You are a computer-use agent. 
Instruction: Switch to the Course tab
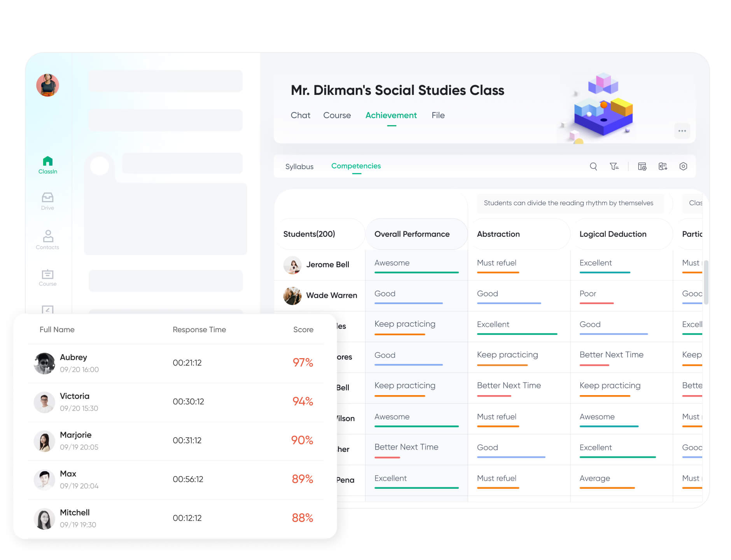pos(337,115)
